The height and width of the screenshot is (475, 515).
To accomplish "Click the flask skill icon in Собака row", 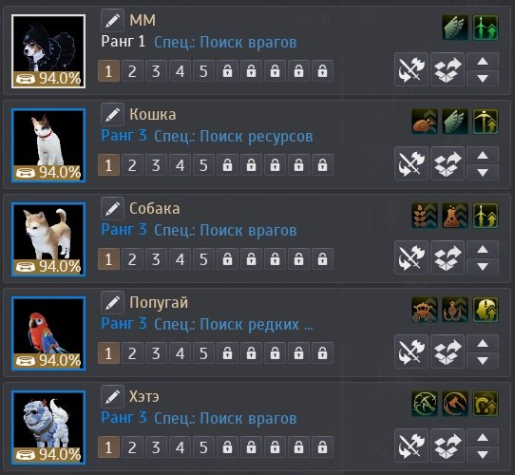I will tap(455, 216).
